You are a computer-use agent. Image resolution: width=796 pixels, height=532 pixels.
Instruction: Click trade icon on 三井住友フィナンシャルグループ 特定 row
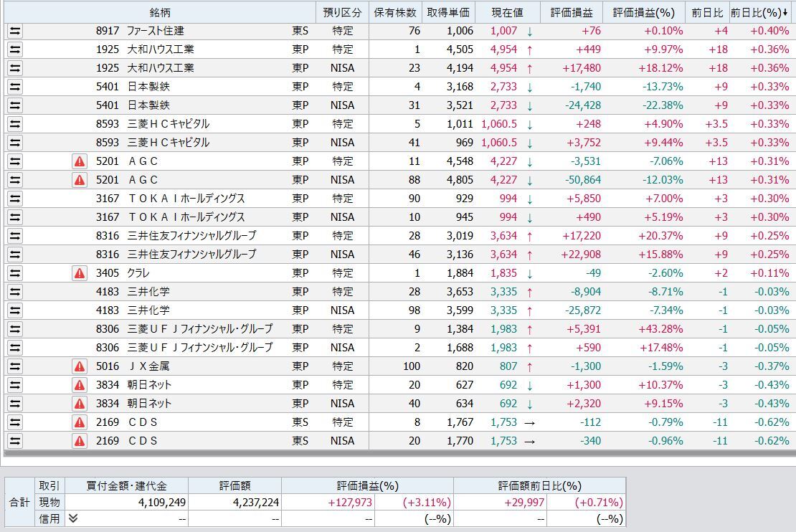pyautogui.click(x=15, y=236)
